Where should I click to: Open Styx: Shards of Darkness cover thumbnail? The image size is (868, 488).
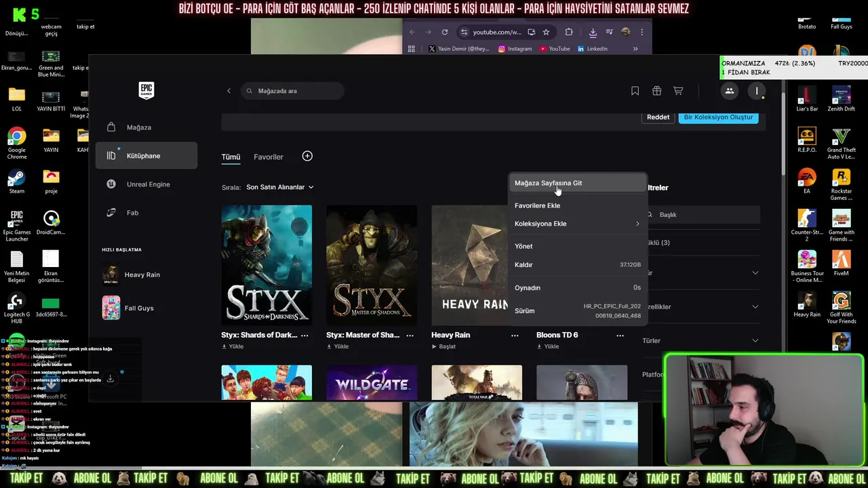point(267,265)
